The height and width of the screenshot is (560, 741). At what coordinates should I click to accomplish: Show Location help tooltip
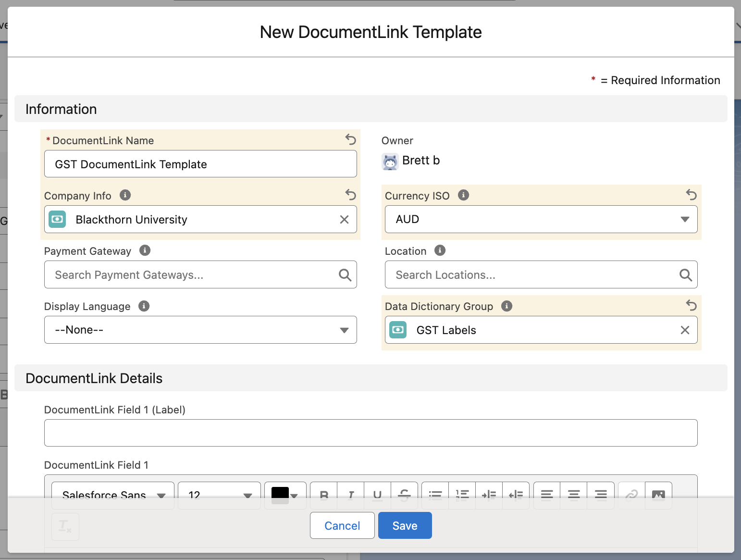[x=440, y=250]
